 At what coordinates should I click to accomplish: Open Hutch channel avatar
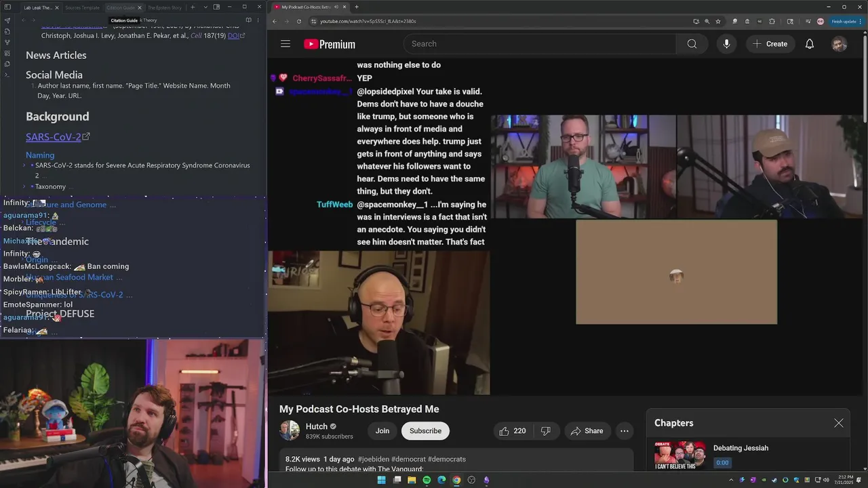click(x=290, y=431)
